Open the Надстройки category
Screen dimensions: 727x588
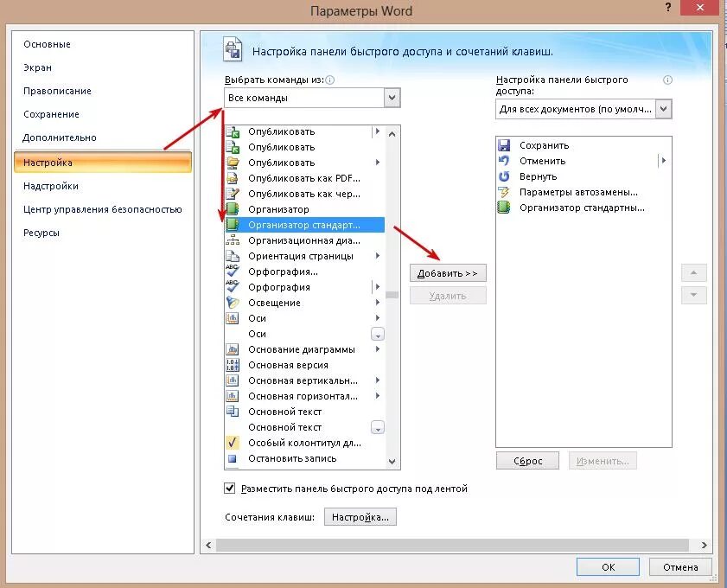point(50,186)
